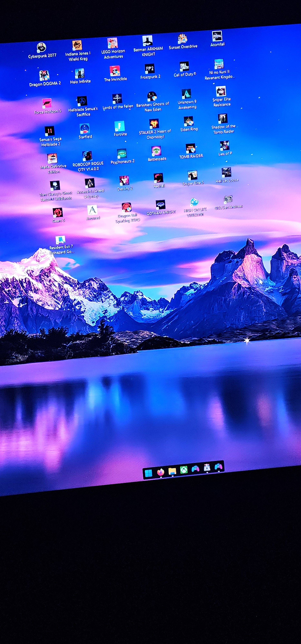Click the ROBOCOP ROGUE CITY icon
301x644 pixels.
(87, 156)
